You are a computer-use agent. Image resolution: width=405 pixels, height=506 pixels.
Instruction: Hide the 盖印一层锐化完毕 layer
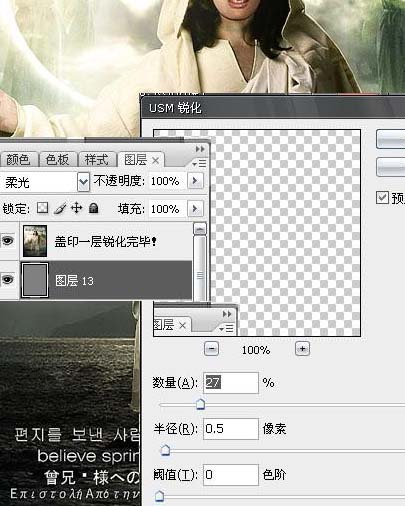[x=8, y=240]
